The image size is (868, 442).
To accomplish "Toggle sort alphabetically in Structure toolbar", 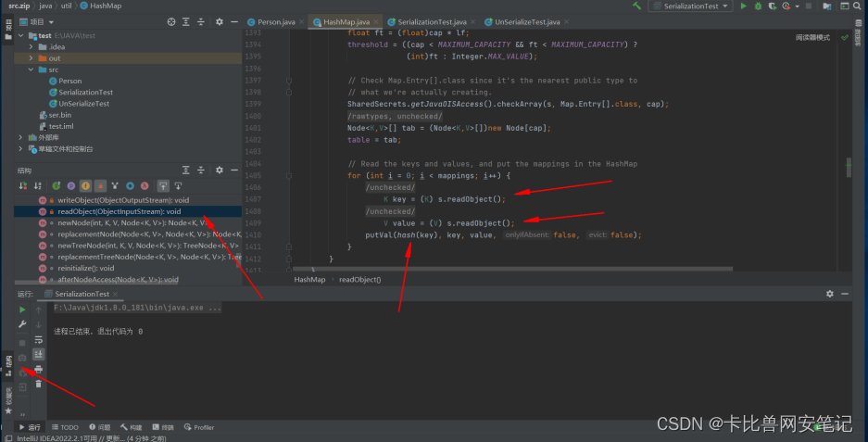I will [38, 186].
